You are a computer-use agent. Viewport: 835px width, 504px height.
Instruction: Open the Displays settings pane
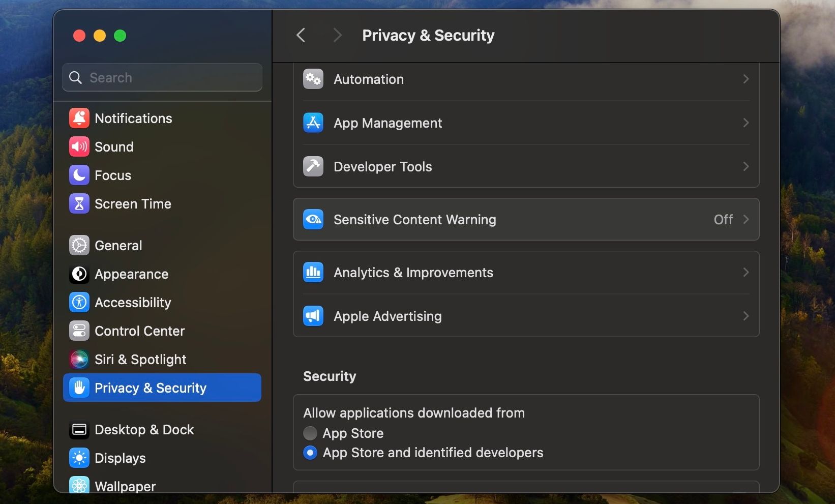pos(121,458)
